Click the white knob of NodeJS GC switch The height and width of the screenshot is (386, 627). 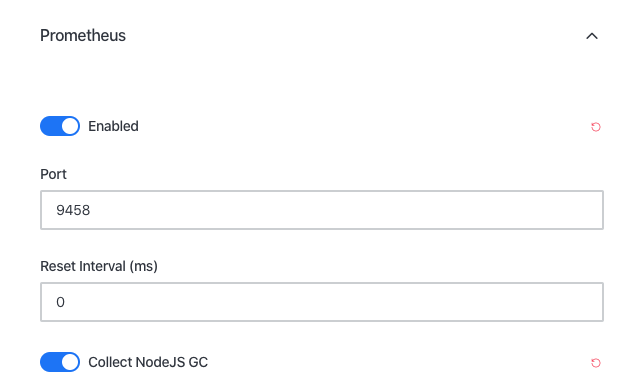coord(70,362)
